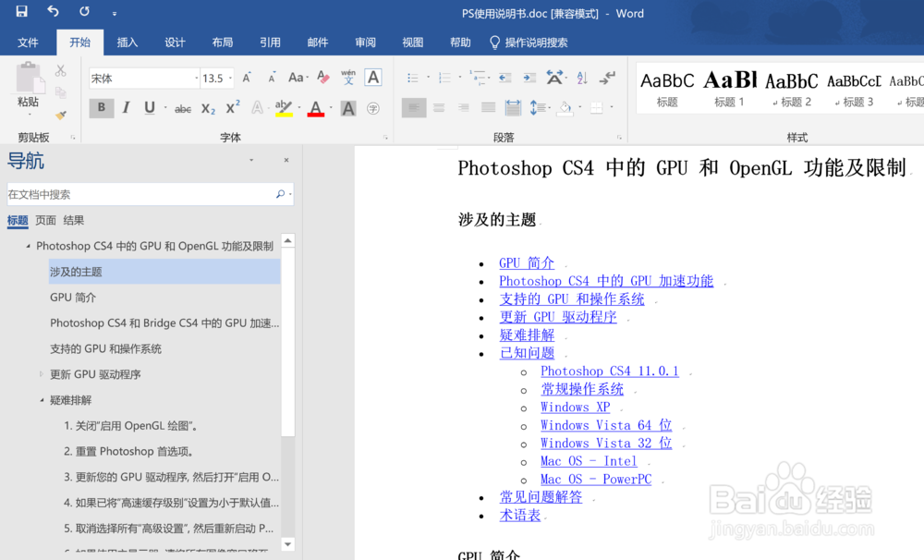Show or hide paragraph marks
The height and width of the screenshot is (560, 924).
click(607, 78)
